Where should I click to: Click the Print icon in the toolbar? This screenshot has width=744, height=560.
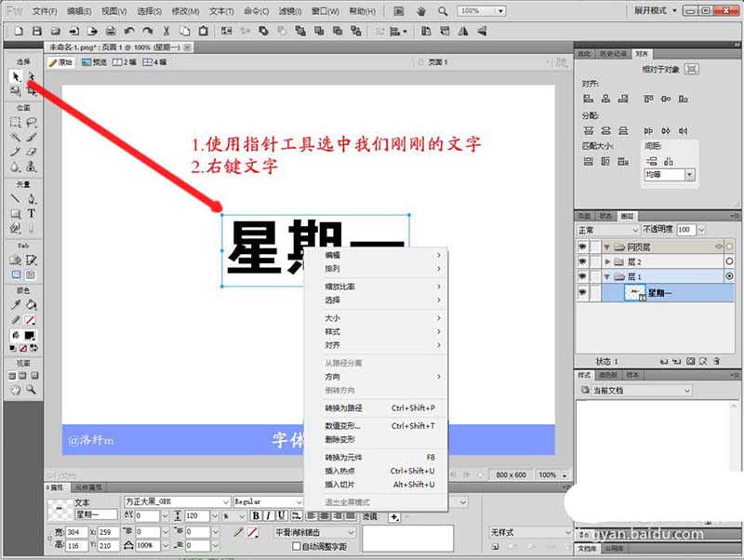111,32
